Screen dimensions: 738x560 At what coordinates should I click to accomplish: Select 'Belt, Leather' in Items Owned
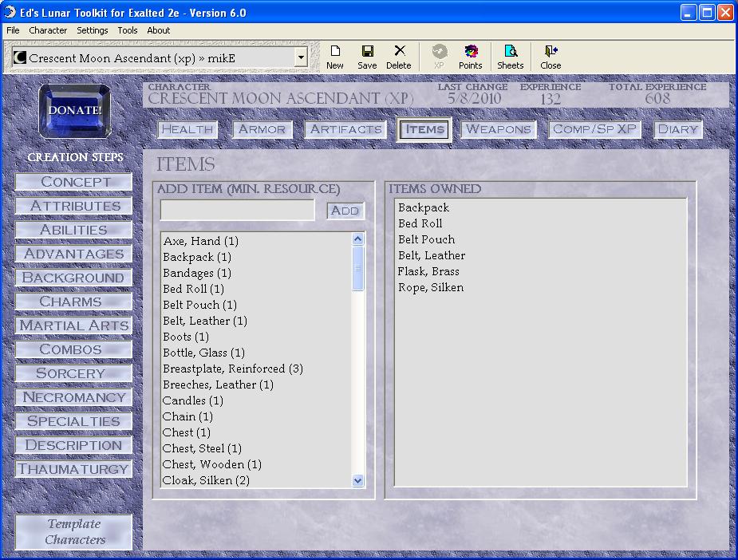click(x=432, y=256)
